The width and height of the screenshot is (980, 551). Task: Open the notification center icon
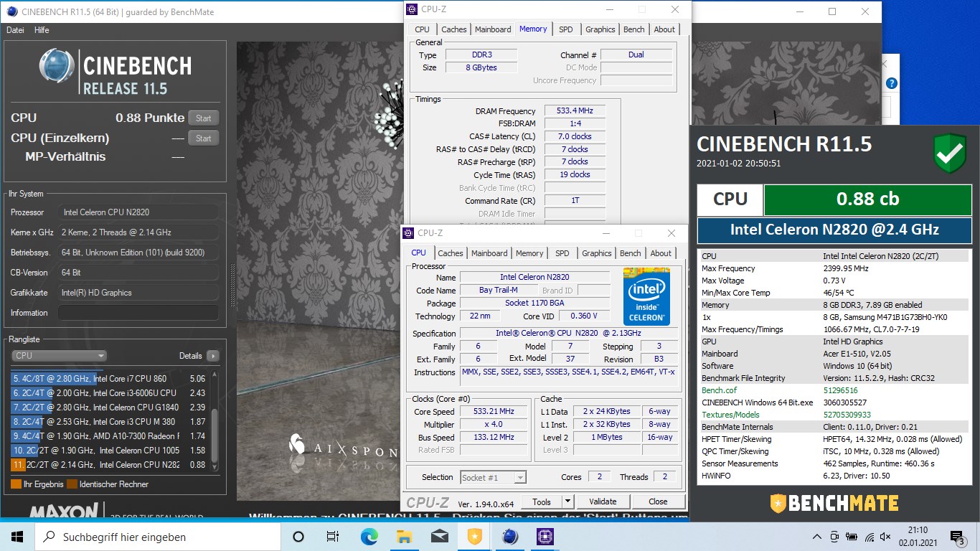958,537
